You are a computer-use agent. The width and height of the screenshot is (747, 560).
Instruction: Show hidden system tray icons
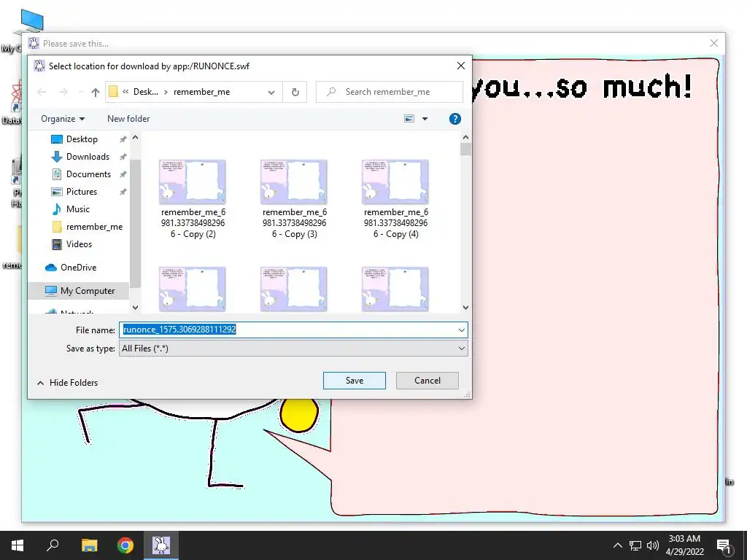click(x=617, y=545)
